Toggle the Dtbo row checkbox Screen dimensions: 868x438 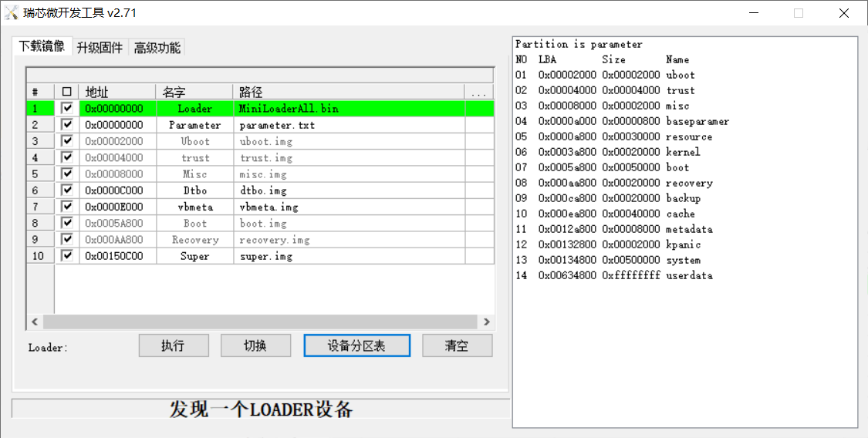pyautogui.click(x=67, y=190)
